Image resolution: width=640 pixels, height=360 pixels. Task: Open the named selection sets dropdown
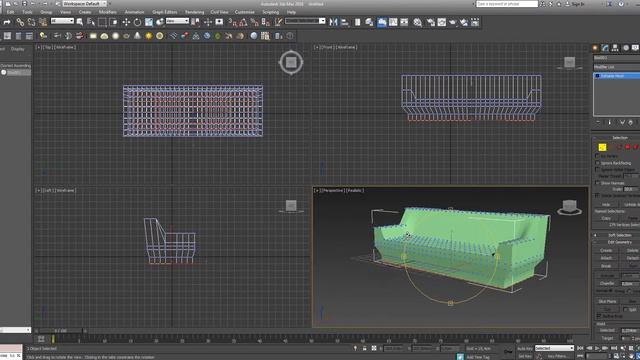(305, 21)
